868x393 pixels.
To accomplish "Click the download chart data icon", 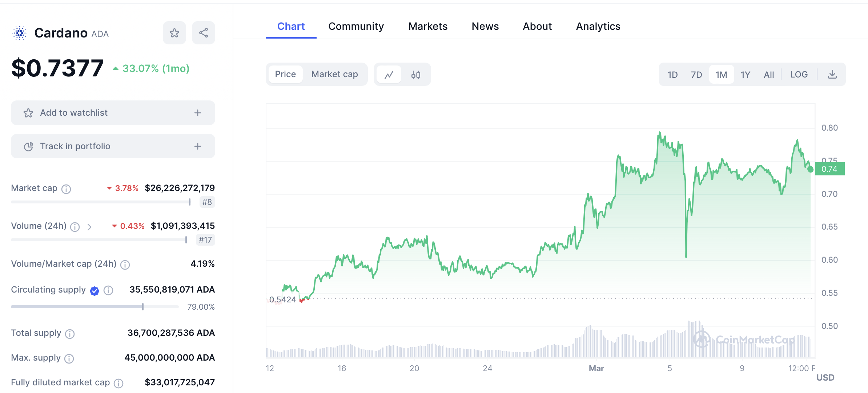I will pos(832,75).
